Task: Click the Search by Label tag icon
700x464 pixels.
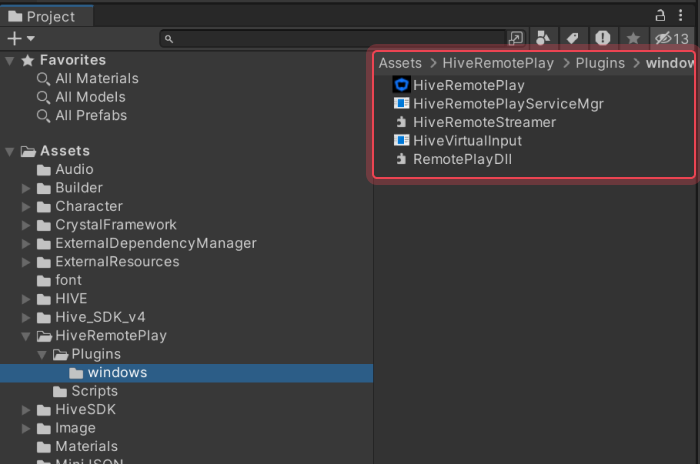Action: [x=573, y=38]
